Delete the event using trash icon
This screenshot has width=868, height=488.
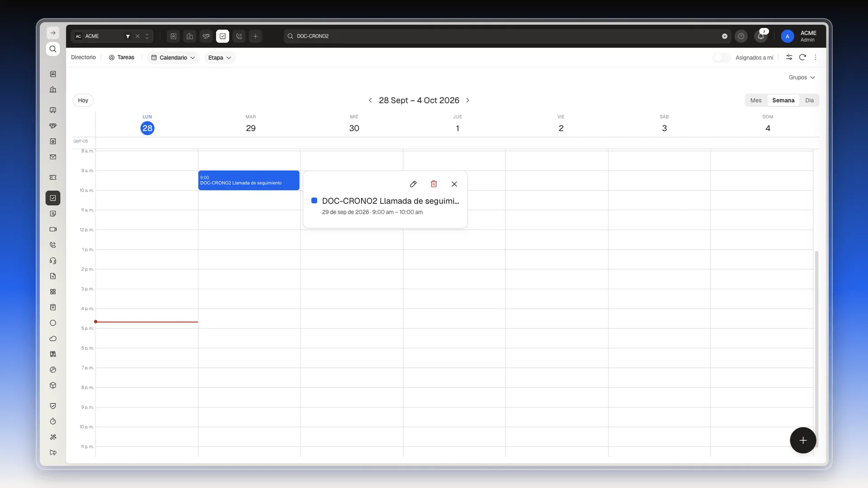[434, 184]
